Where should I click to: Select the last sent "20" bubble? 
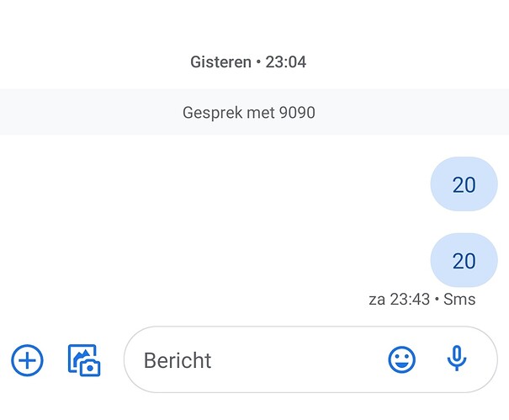pos(464,261)
